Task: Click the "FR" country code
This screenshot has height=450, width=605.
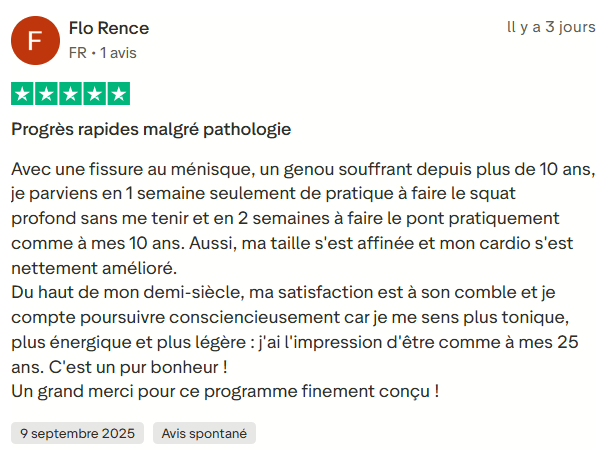Action: (x=77, y=52)
